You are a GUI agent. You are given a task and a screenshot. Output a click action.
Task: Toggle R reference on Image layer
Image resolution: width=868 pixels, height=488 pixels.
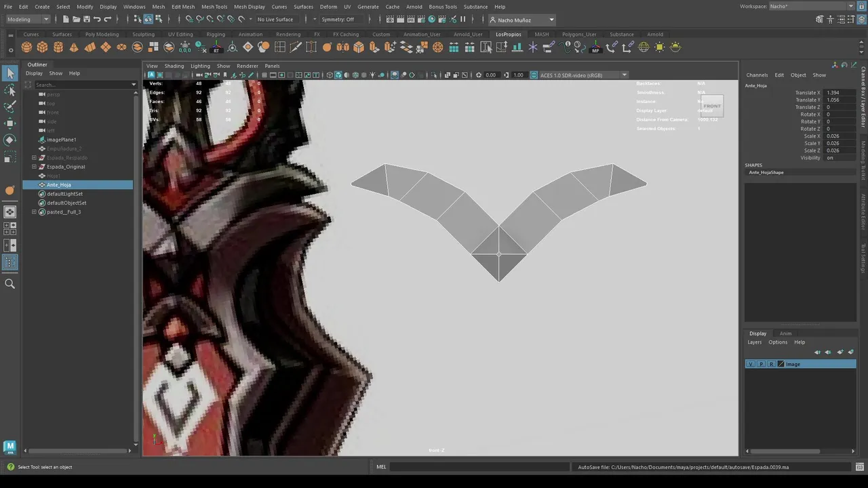coord(771,364)
